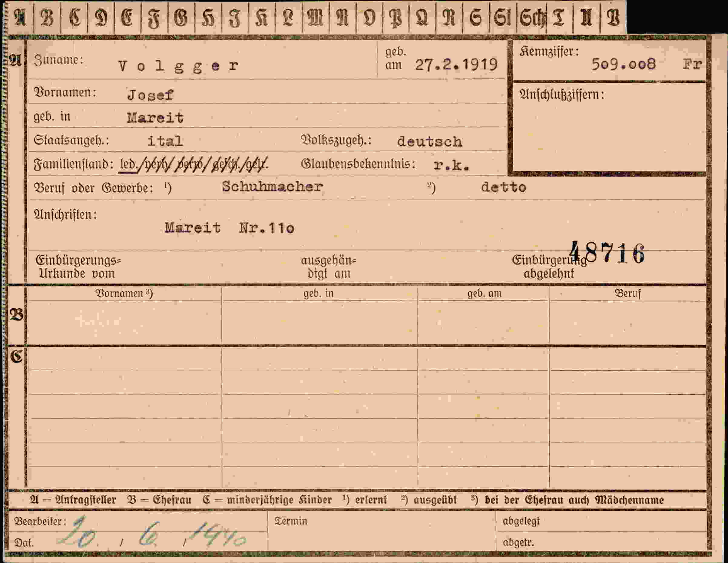
Task: Click the 'Fr' code after Kennziffer number
Action: tap(692, 64)
